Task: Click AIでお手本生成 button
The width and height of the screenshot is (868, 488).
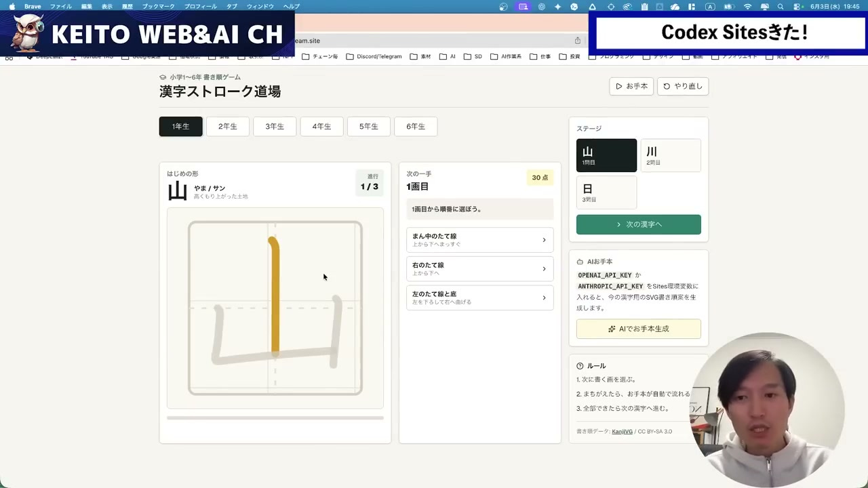Action: coord(639,329)
